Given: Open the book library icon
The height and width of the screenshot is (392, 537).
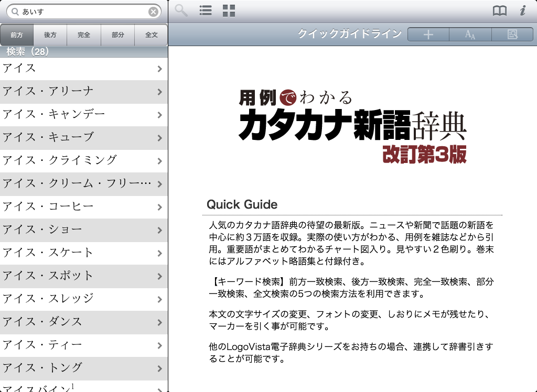Looking at the screenshot, I should 500,11.
